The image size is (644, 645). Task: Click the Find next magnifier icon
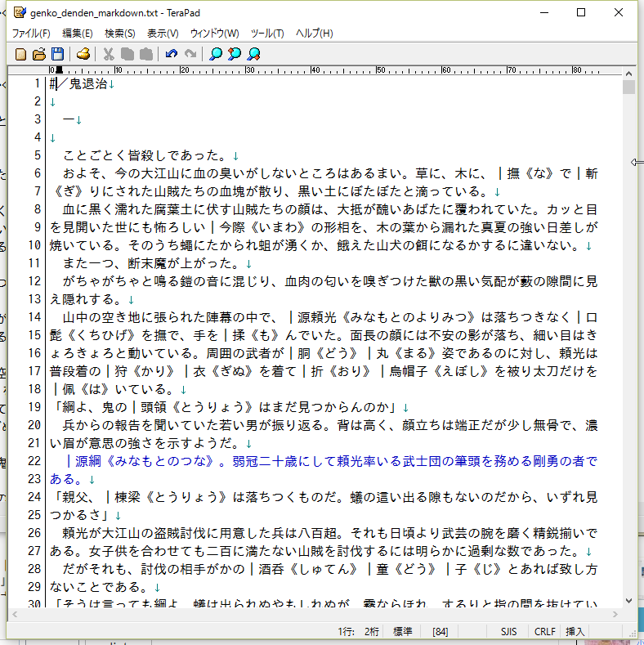pyautogui.click(x=253, y=54)
